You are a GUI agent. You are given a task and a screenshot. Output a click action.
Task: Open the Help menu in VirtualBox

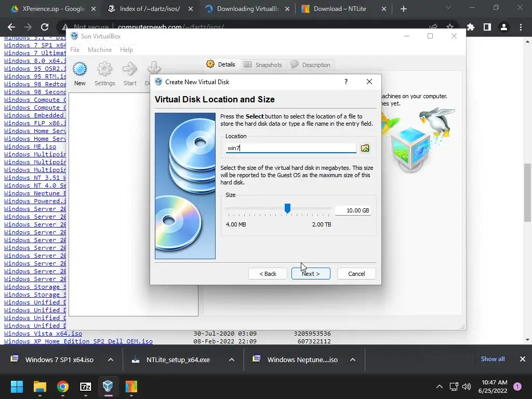pos(126,50)
